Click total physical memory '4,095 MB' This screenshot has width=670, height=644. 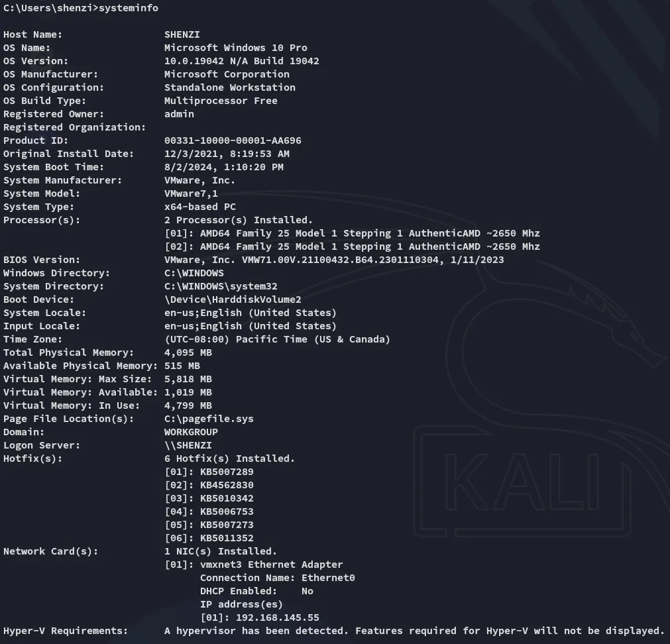click(x=188, y=352)
